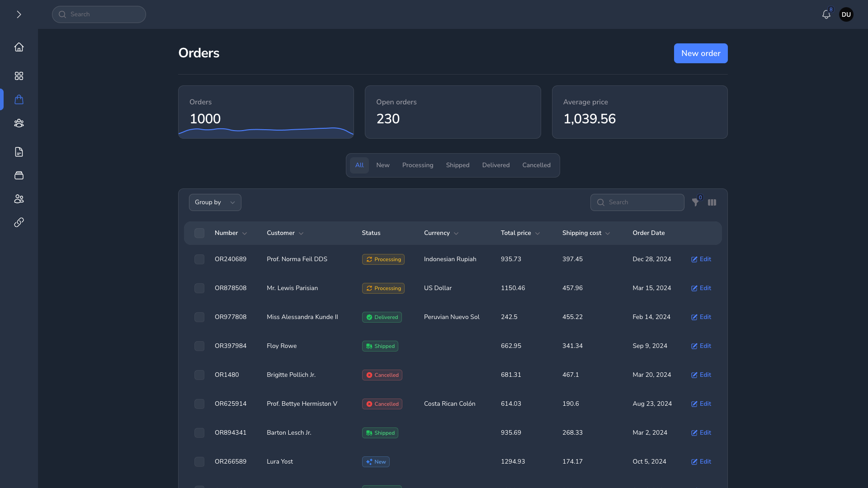The image size is (868, 488).
Task: Open the document invoices sidebar icon
Action: 19,152
